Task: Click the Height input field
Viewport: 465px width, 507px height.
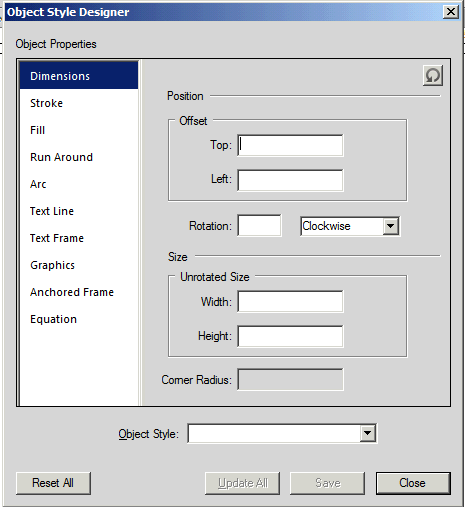Action: (x=290, y=336)
